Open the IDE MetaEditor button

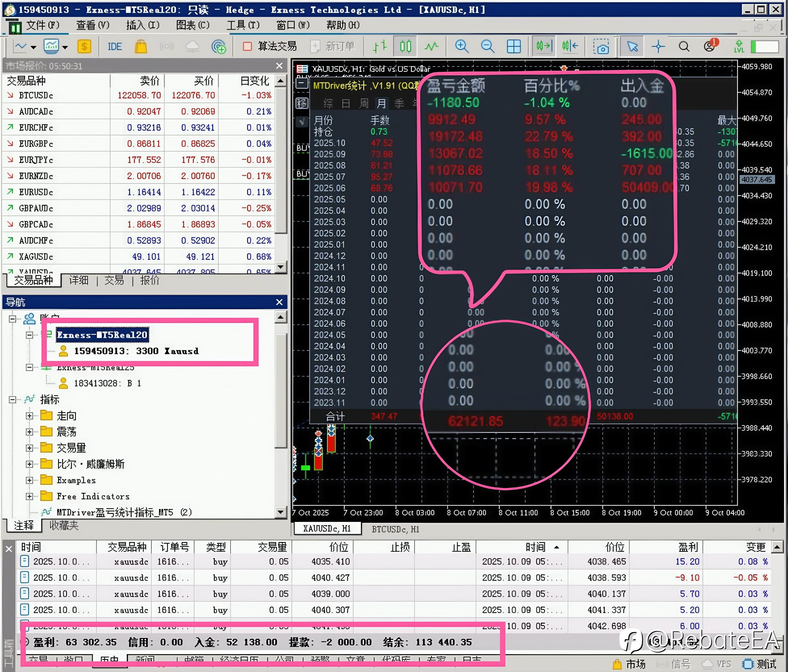114,47
